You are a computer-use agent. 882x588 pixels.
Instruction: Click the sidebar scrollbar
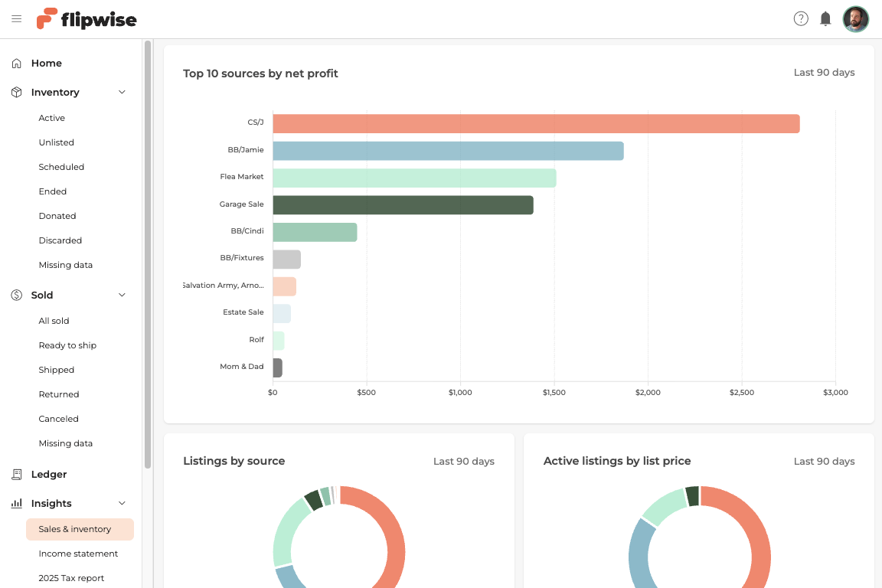(x=148, y=254)
